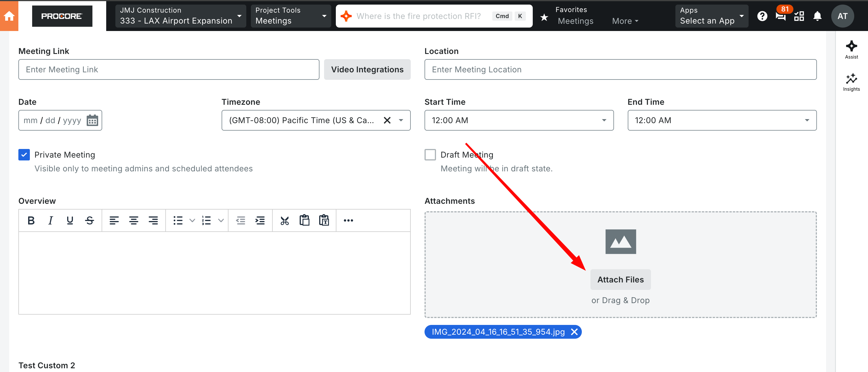Image resolution: width=868 pixels, height=372 pixels.
Task: Center align the overview text
Action: point(133,220)
